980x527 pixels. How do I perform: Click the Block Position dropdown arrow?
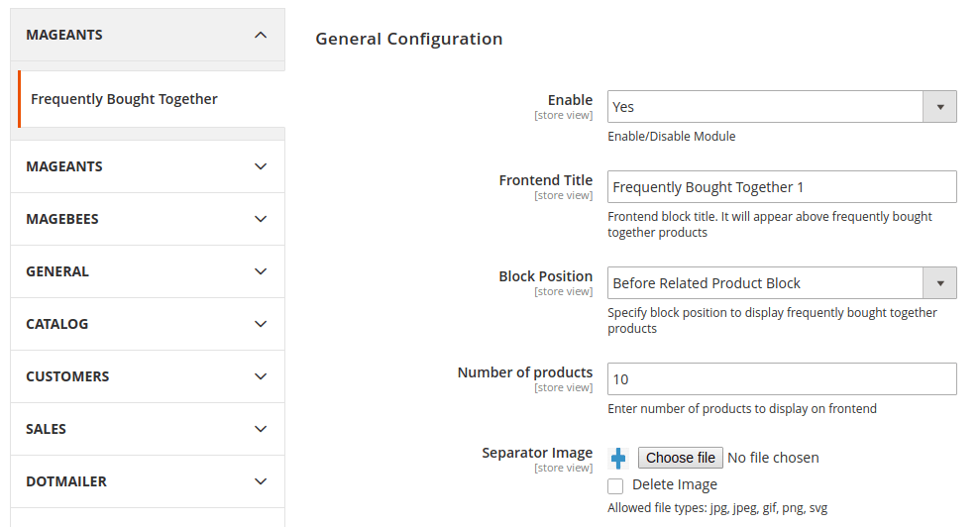pos(939,283)
